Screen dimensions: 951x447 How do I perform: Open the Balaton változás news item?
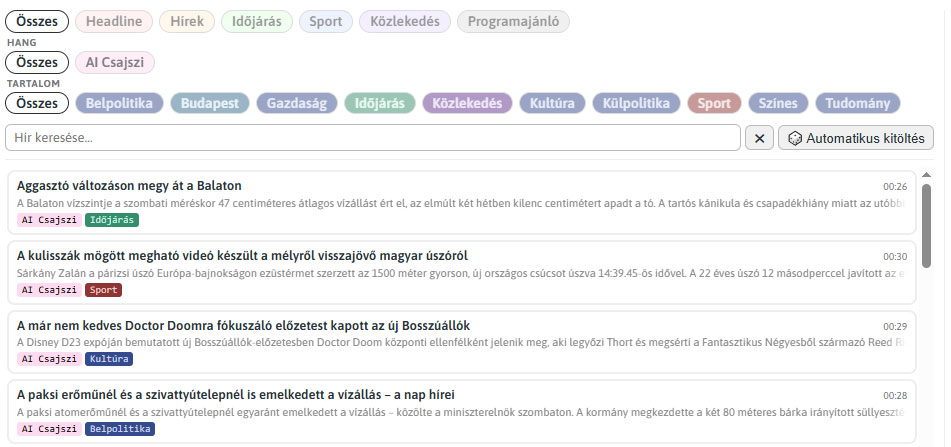462,203
